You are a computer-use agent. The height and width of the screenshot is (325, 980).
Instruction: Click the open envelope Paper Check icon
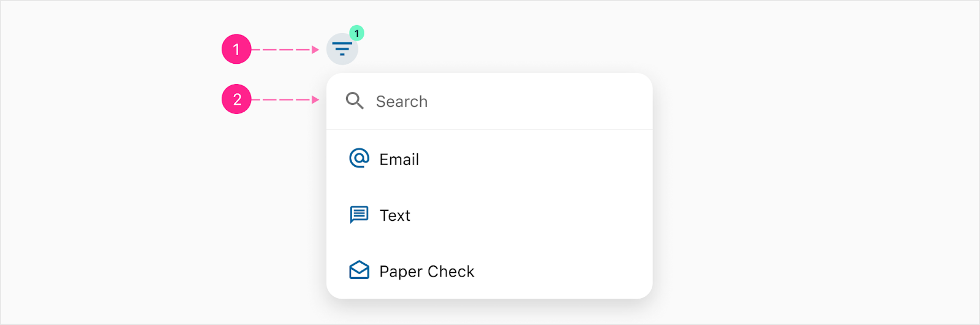[359, 270]
